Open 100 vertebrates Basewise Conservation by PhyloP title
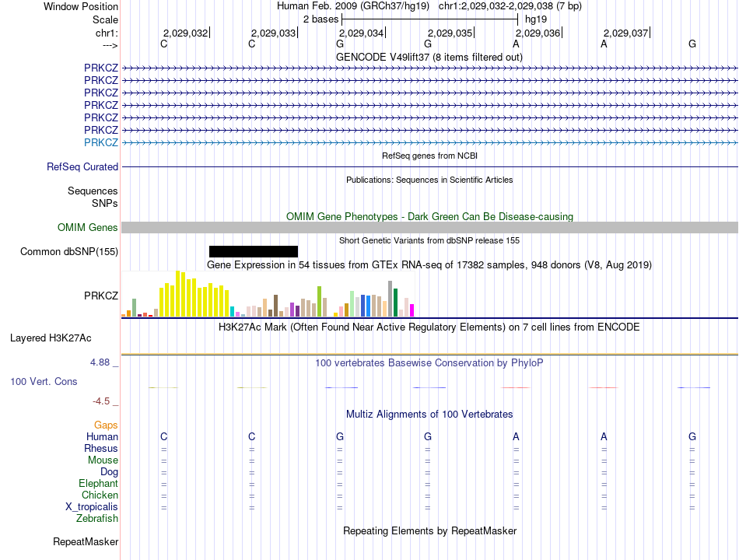Viewport: 739px width, 560px height. coord(429,363)
